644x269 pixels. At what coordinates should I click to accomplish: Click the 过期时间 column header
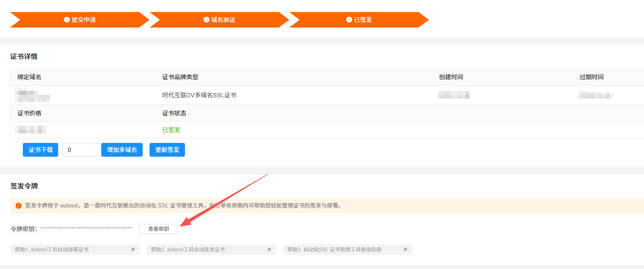591,77
